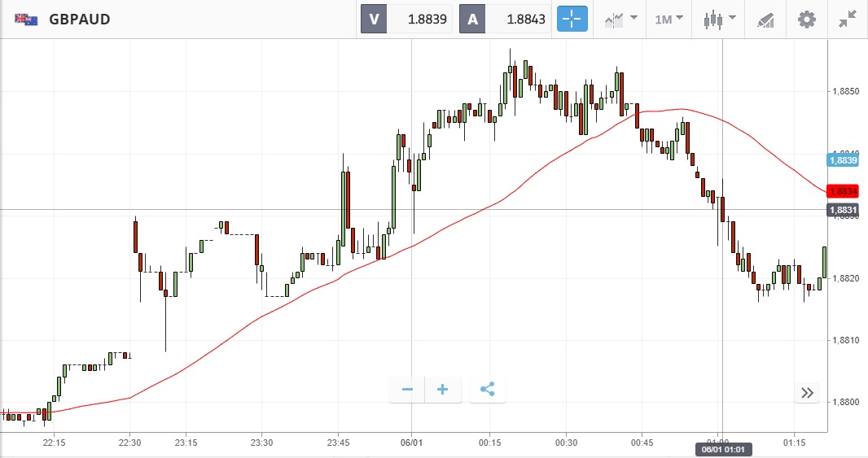This screenshot has height=458, width=868.
Task: Click the GBPAUD flag icon
Action: pos(26,19)
